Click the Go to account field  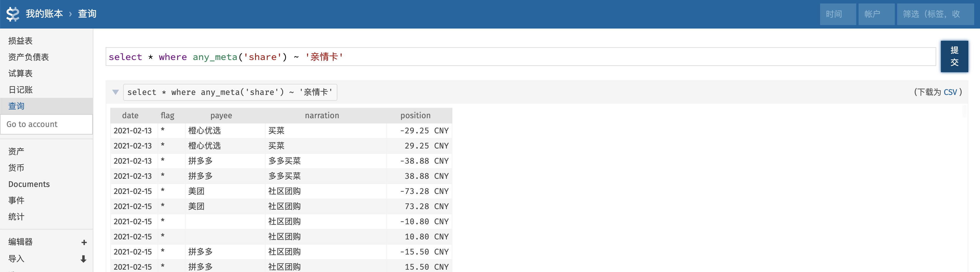pos(46,124)
